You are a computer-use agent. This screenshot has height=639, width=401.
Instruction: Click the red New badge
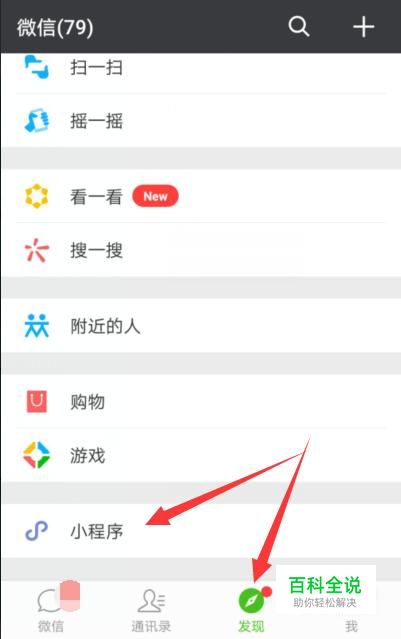tap(155, 196)
